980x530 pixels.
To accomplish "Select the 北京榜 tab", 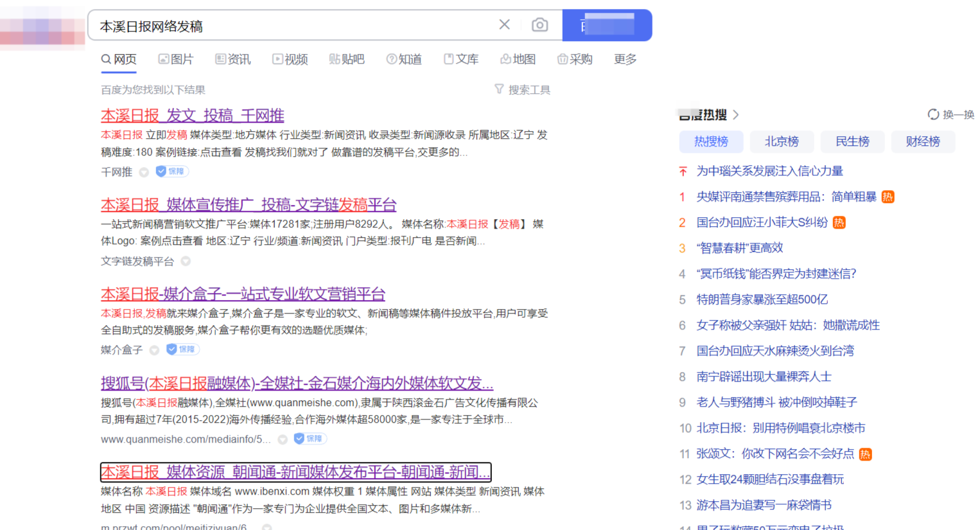I will click(x=782, y=141).
